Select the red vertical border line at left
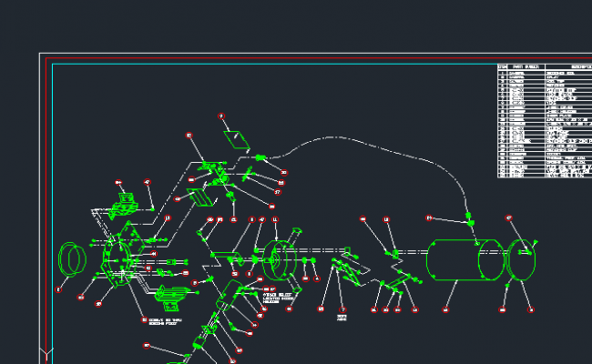592x364 pixels. tap(46, 209)
